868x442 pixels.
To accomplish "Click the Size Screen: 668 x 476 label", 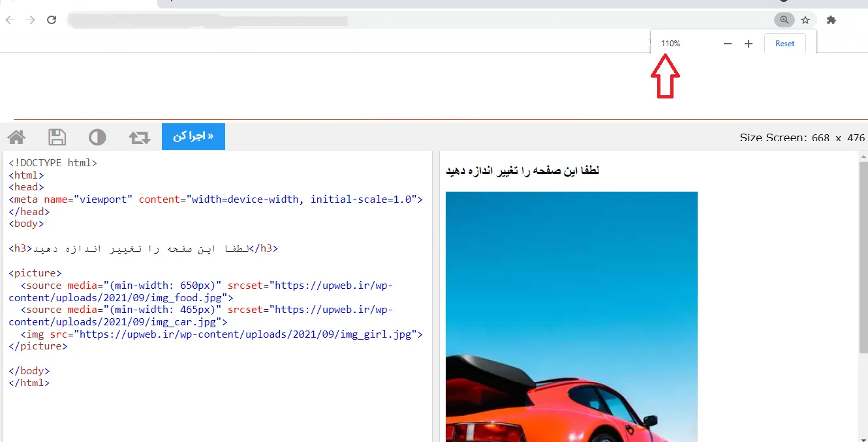I will [x=802, y=138].
